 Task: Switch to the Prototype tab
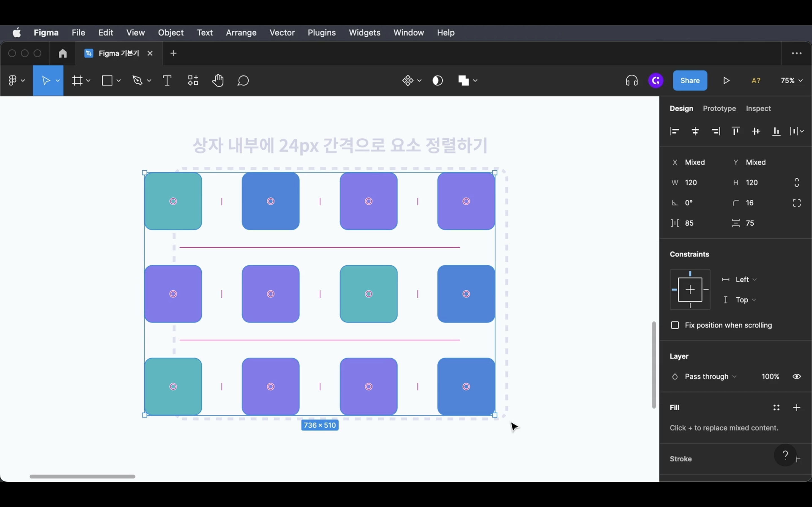[719, 108]
